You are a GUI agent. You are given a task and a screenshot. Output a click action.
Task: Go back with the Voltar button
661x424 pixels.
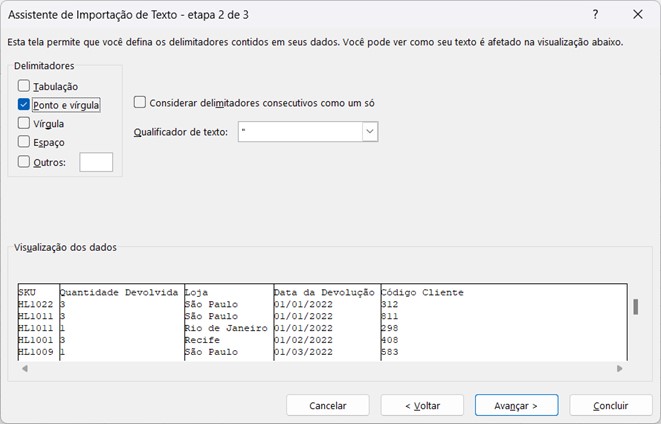click(422, 406)
